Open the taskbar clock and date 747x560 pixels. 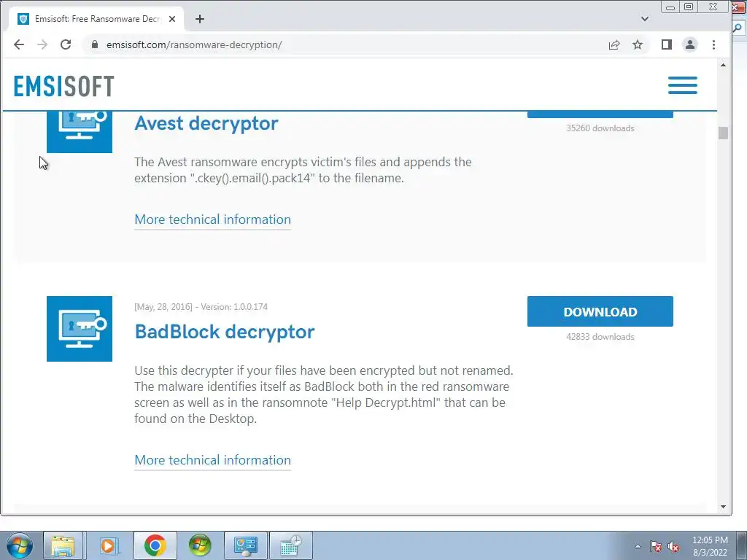pyautogui.click(x=710, y=546)
